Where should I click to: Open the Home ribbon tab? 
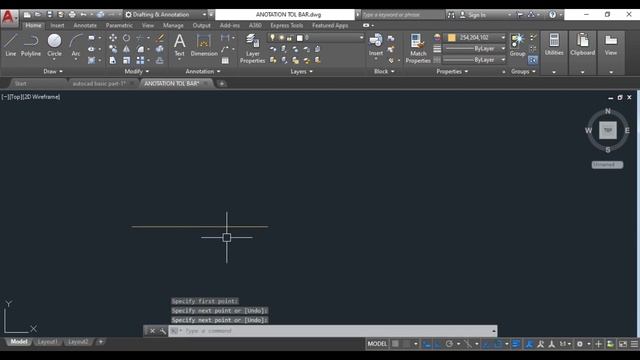tap(33, 25)
